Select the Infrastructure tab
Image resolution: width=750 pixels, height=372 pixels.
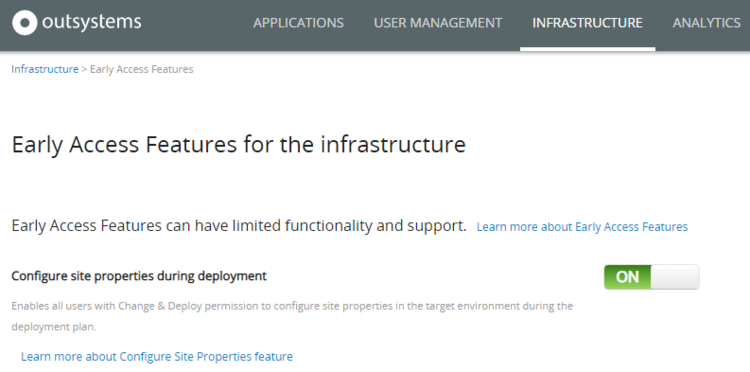(587, 23)
